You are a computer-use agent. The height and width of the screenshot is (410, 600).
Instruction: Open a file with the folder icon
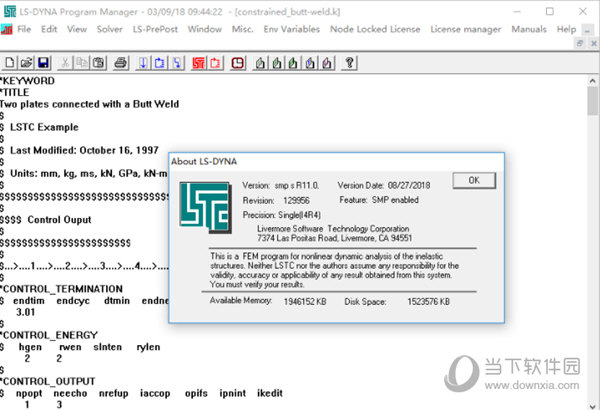26,63
